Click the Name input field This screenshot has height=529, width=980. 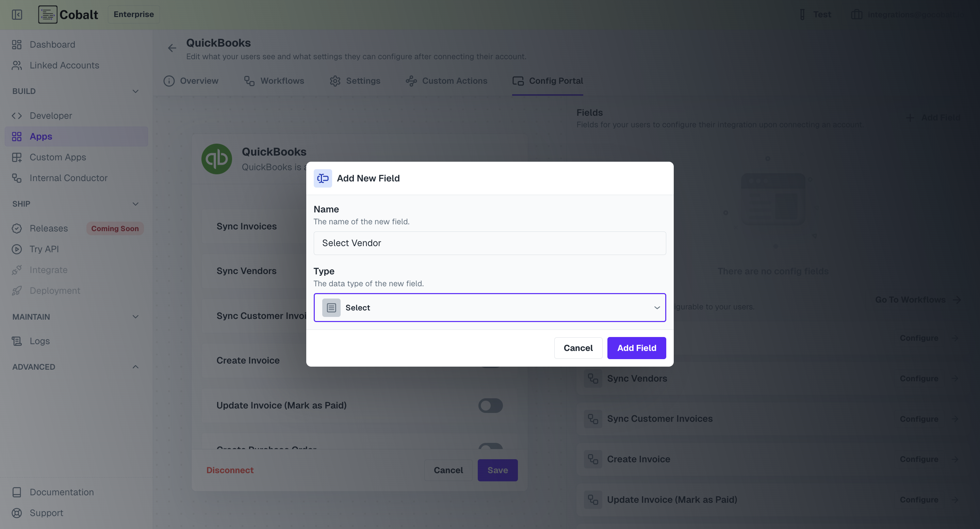(x=489, y=243)
